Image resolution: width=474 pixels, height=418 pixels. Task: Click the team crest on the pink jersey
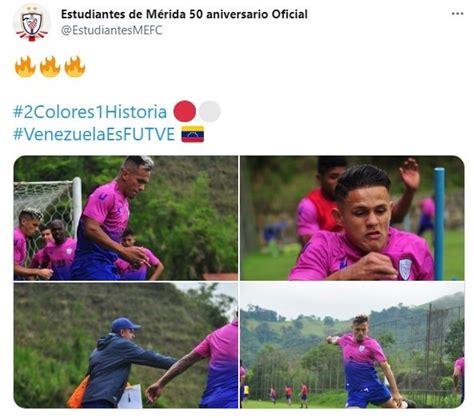point(405,269)
